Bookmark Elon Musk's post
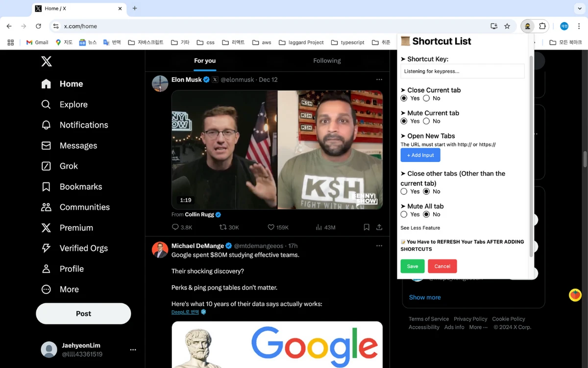 (367, 227)
